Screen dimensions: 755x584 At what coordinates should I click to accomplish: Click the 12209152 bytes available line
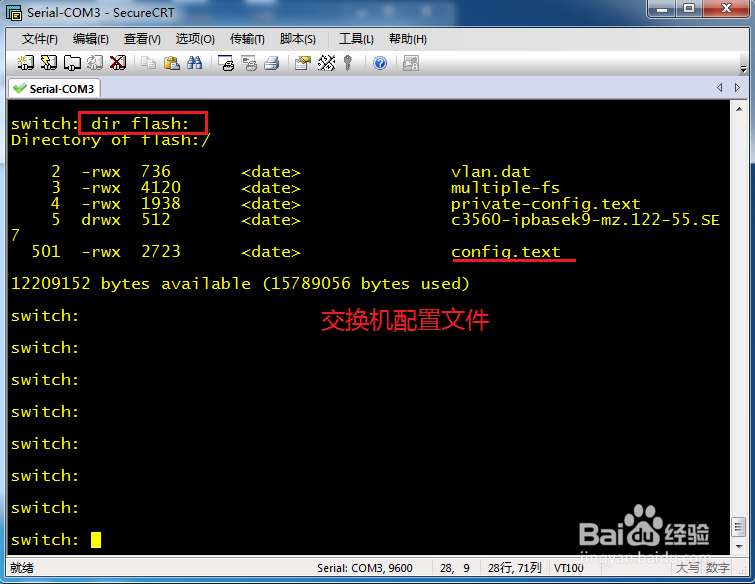(x=240, y=284)
